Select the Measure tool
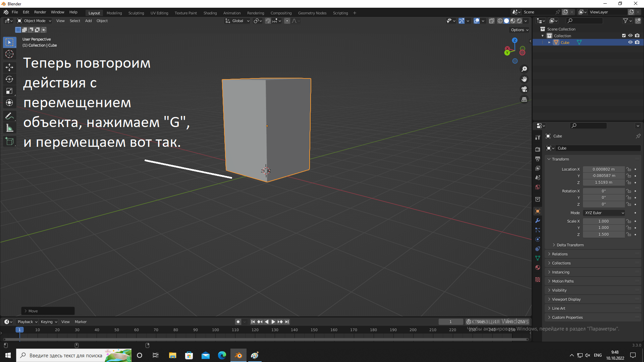This screenshot has height=362, width=644. coord(9,128)
